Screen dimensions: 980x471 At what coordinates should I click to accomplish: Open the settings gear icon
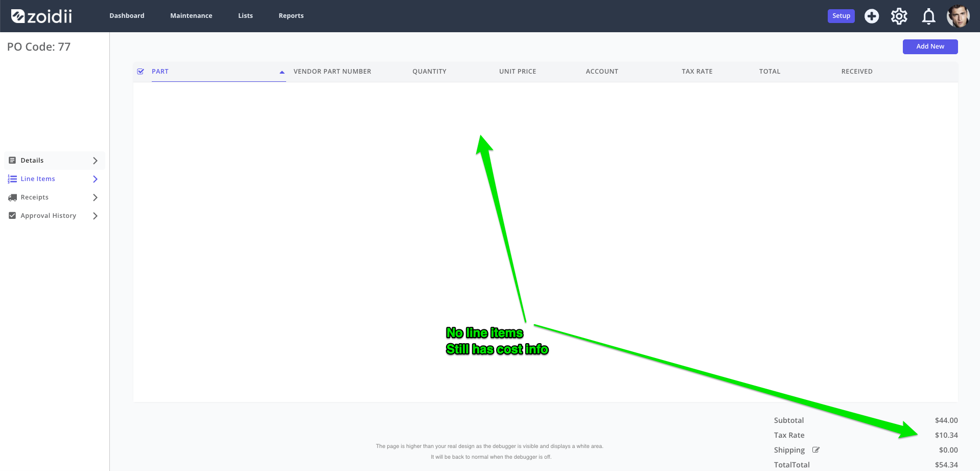point(899,16)
